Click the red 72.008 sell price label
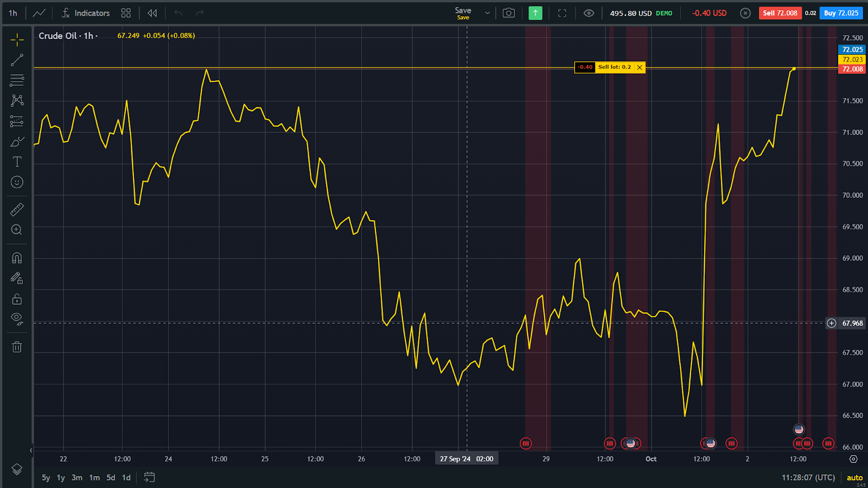 click(x=852, y=69)
